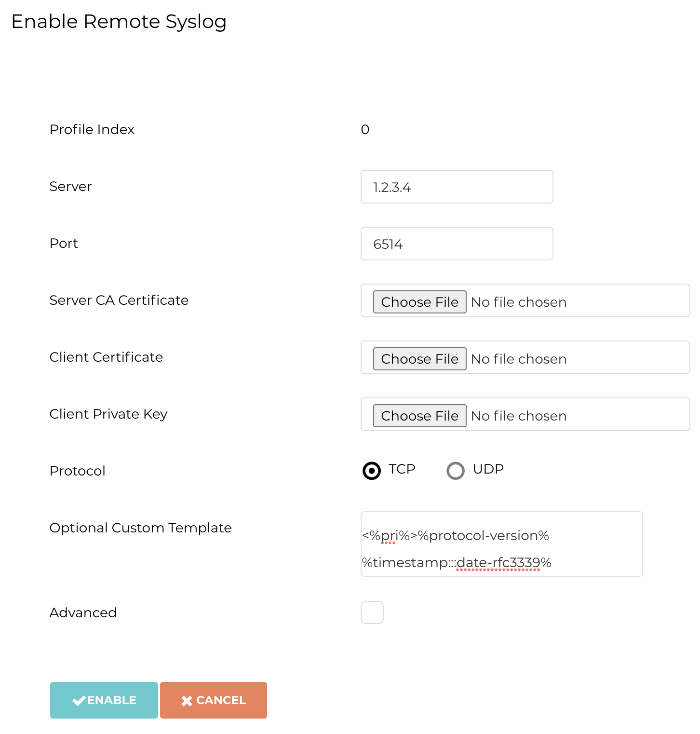Click 'No file chosen' next to Client Certificate
This screenshot has width=700, height=734.
pos(519,358)
